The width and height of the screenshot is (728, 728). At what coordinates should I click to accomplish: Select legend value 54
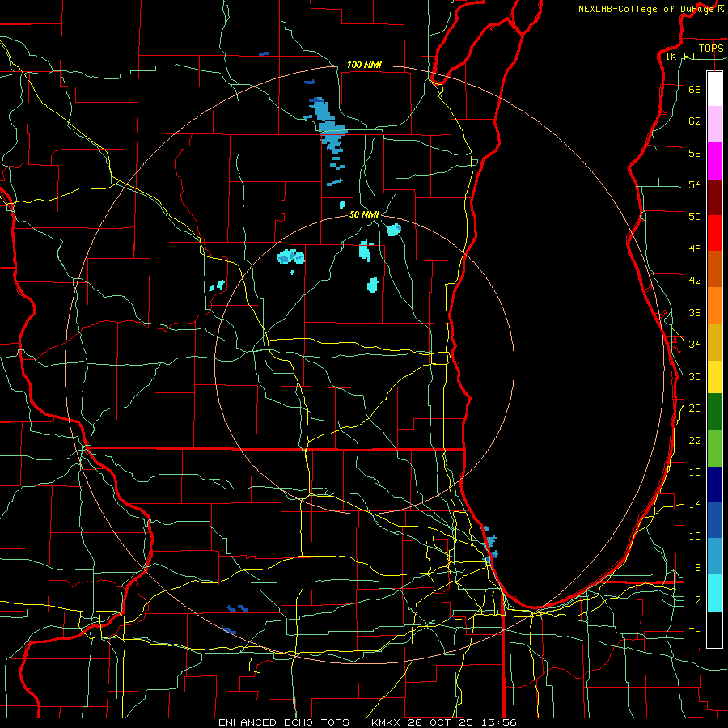[x=695, y=184]
